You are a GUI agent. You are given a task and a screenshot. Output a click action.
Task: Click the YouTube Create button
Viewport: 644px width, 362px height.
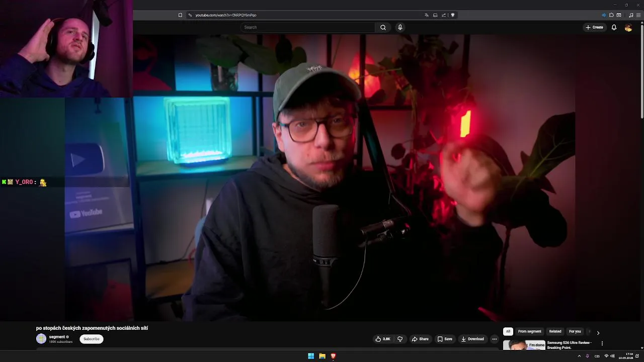594,27
